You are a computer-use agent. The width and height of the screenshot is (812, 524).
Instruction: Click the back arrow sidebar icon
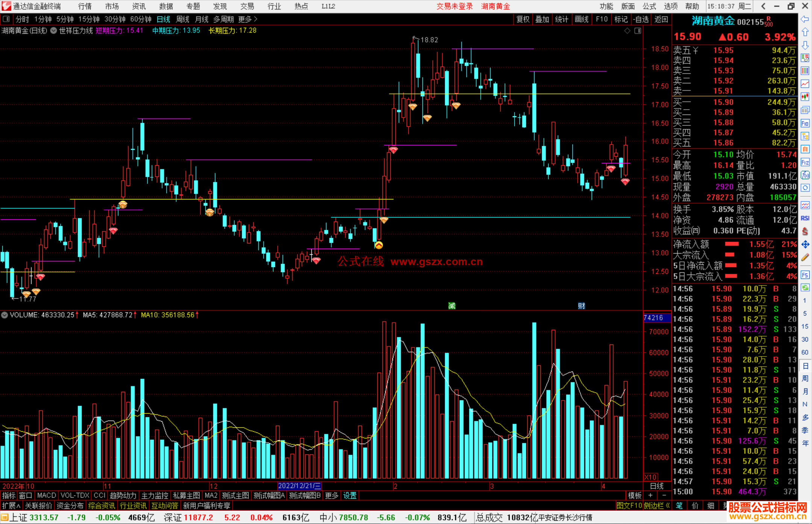click(805, 19)
